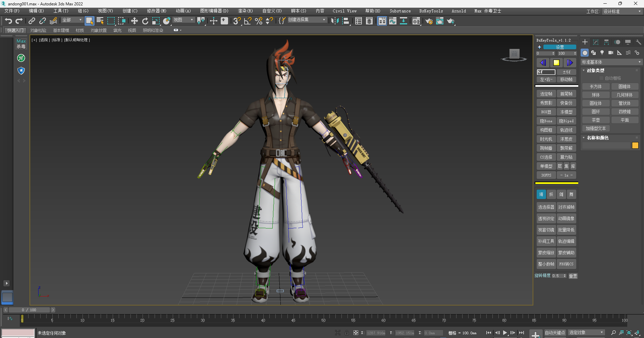Switch to the 基本建模 ribbon tab
The height and width of the screenshot is (338, 644).
point(61,30)
